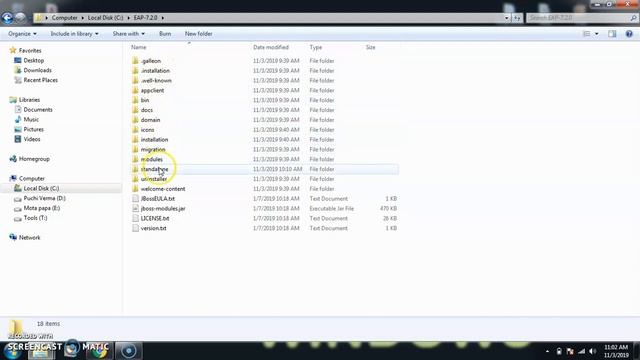This screenshot has width=640, height=360.
Task: Click the Burn toolbar button
Action: 165,34
